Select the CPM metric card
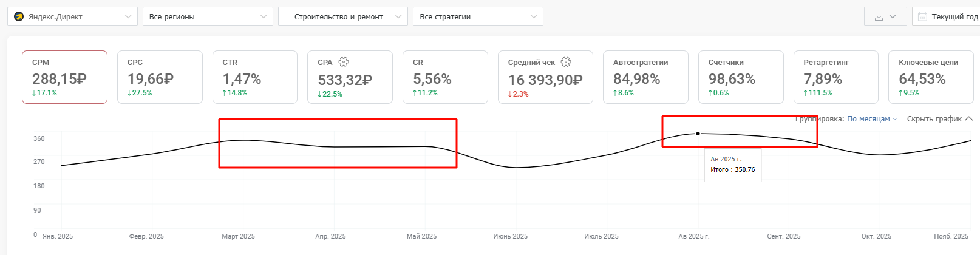The height and width of the screenshot is (255, 980). pyautogui.click(x=64, y=77)
